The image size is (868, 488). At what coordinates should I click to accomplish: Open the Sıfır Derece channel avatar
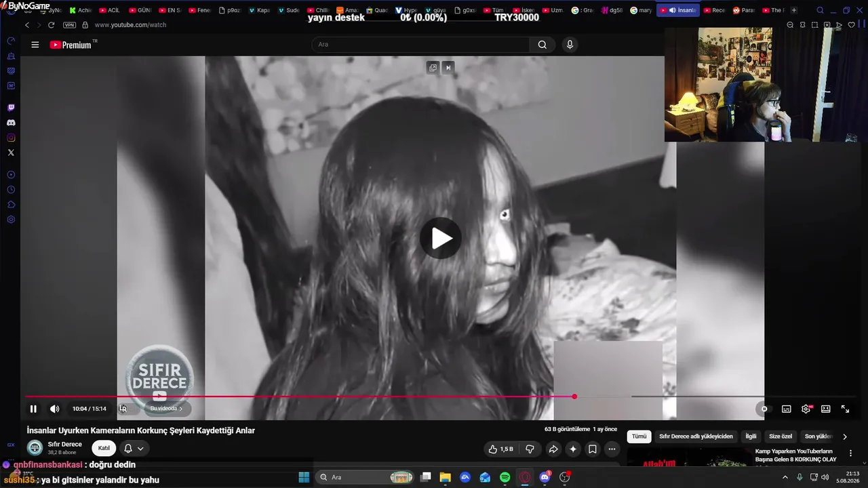coord(35,448)
